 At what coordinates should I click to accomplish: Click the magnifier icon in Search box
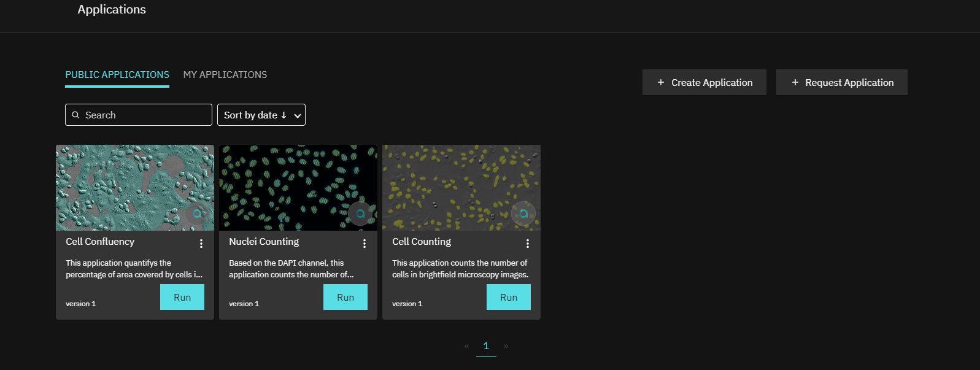(76, 115)
